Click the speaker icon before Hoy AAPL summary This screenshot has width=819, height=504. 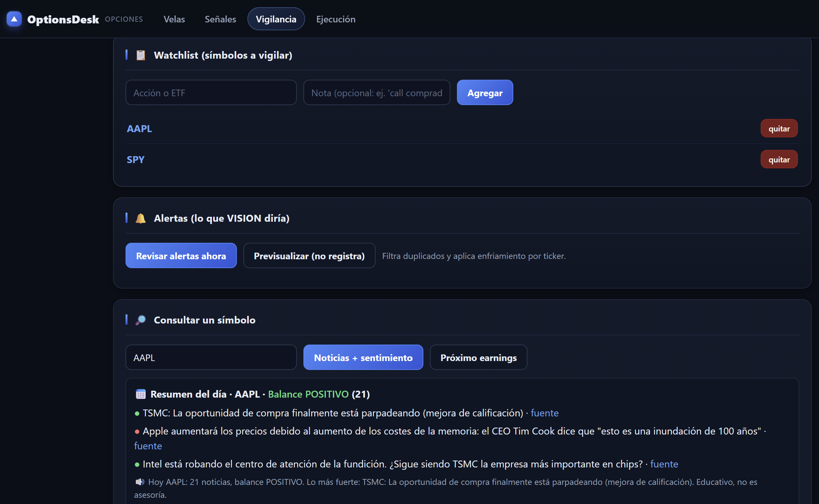140,482
